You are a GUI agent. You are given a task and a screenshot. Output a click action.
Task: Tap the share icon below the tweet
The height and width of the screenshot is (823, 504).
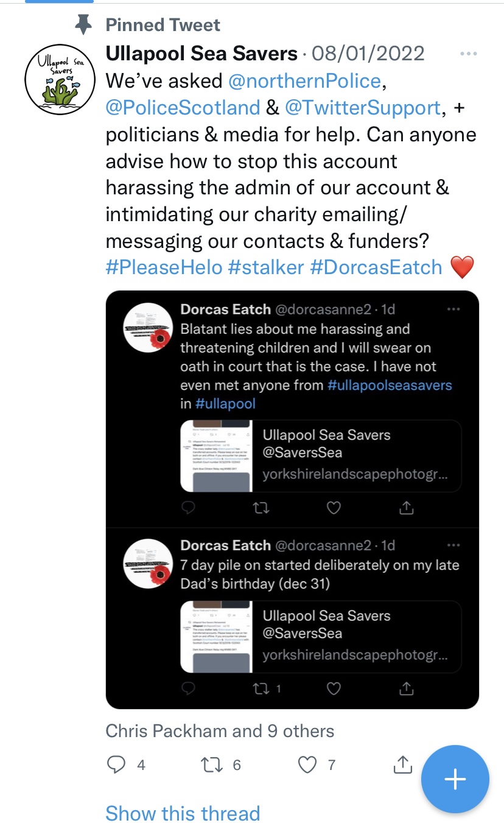point(402,764)
